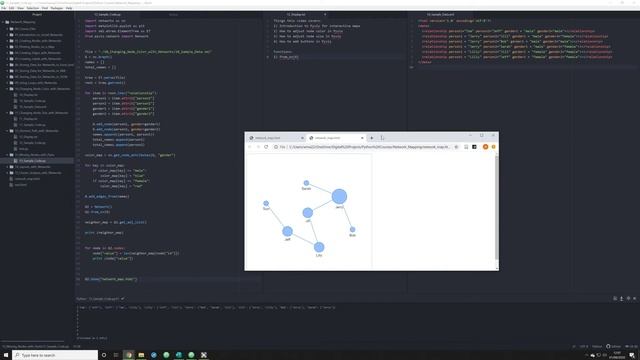Close the active network_map.html Chrome tab
The image size is (640, 360).
pyautogui.click(x=362, y=138)
